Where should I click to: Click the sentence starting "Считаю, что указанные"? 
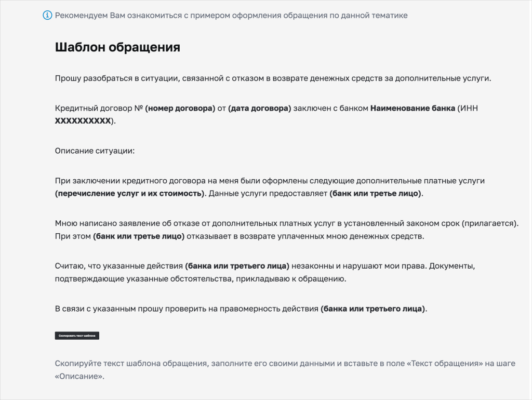119,266
